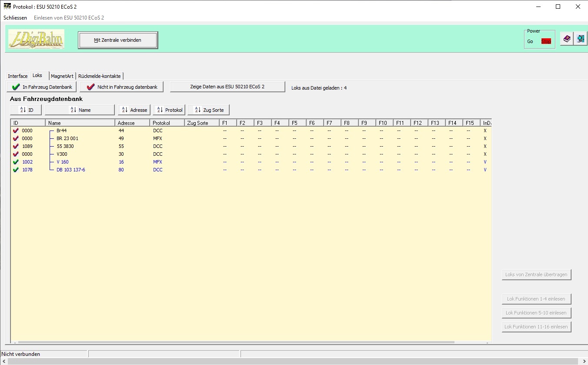Sort the list by Adresse
This screenshot has width=588, height=365.
(x=134, y=110)
